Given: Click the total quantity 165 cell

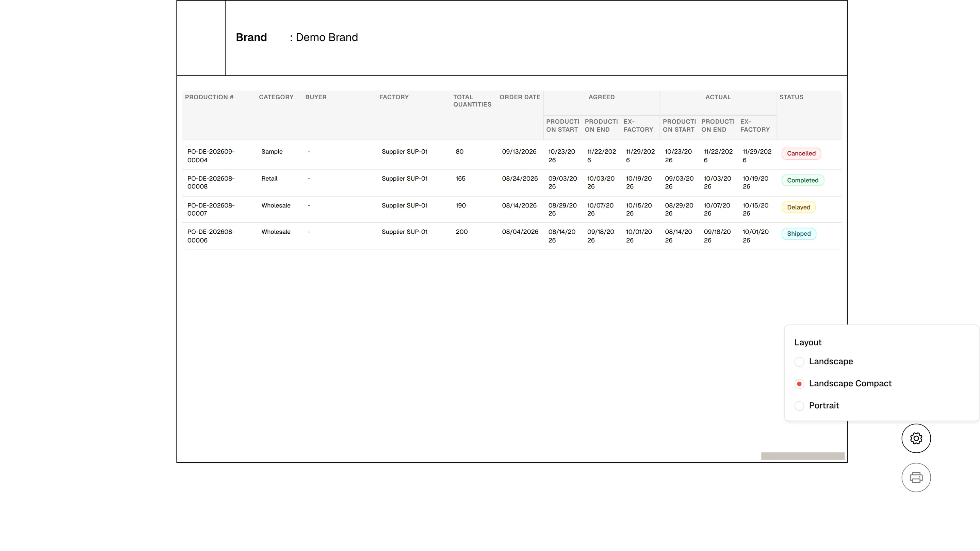Looking at the screenshot, I should [x=460, y=178].
